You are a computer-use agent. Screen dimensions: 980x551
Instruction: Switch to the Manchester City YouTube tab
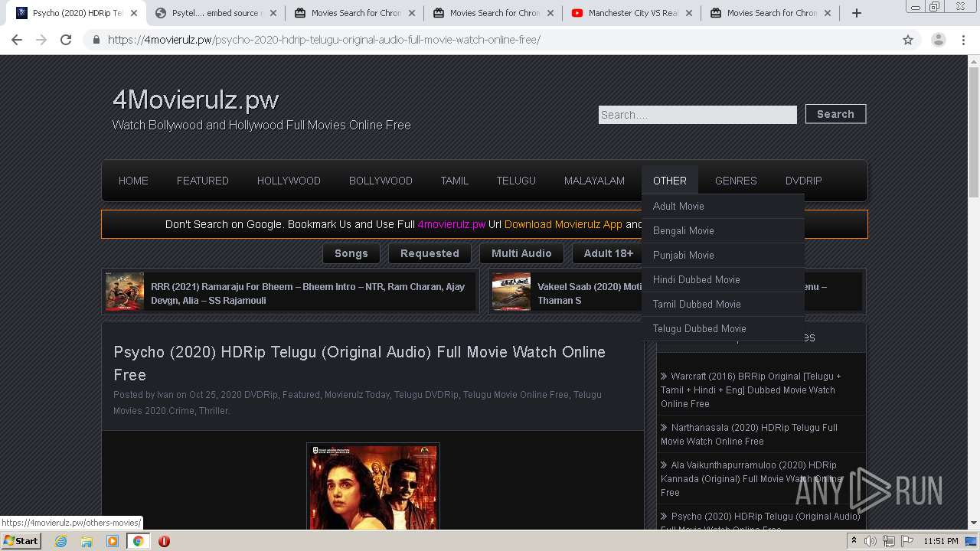pyautogui.click(x=632, y=13)
